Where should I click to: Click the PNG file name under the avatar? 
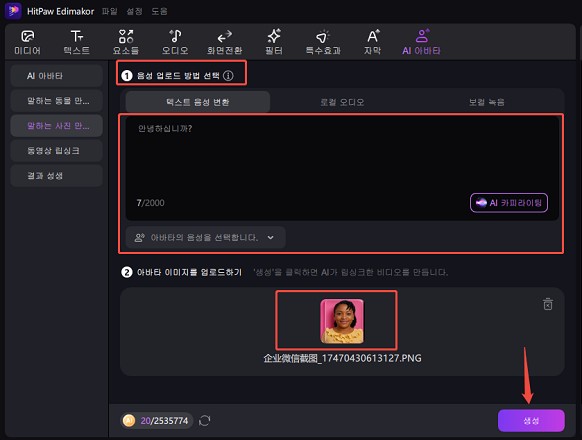point(342,358)
